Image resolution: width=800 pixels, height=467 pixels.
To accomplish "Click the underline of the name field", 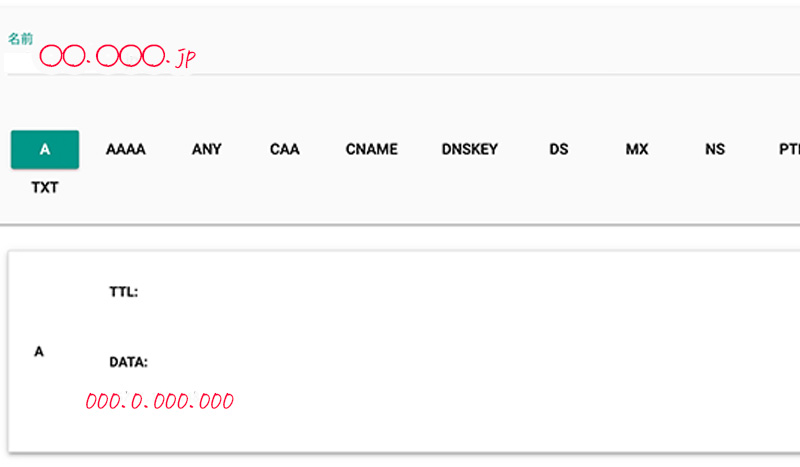I will [403, 75].
